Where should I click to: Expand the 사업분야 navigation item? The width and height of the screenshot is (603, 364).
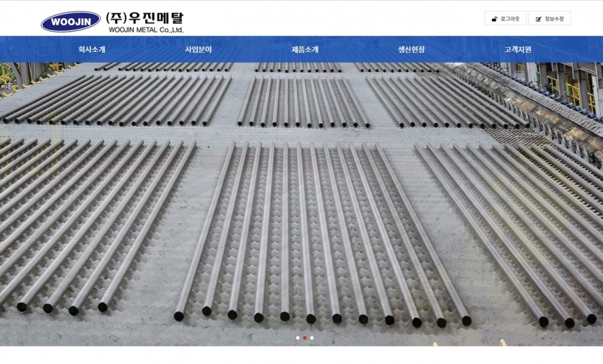click(199, 49)
